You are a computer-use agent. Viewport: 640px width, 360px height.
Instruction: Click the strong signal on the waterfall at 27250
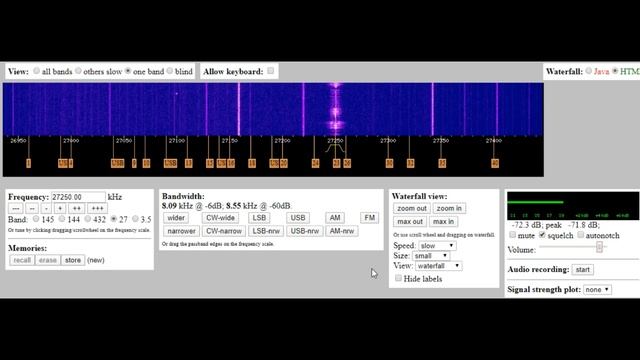(x=336, y=110)
